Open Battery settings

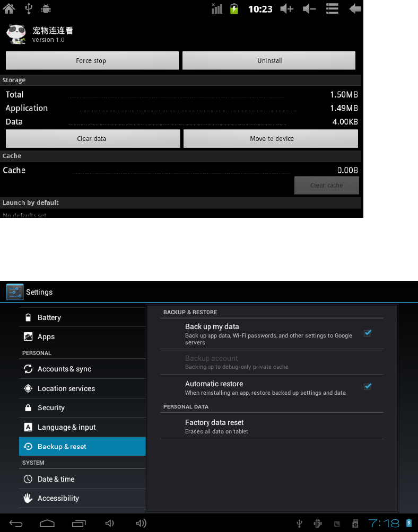click(x=82, y=317)
